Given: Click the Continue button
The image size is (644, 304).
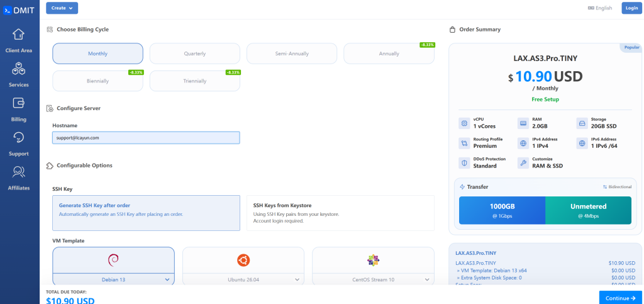Looking at the screenshot, I should click(x=620, y=298).
